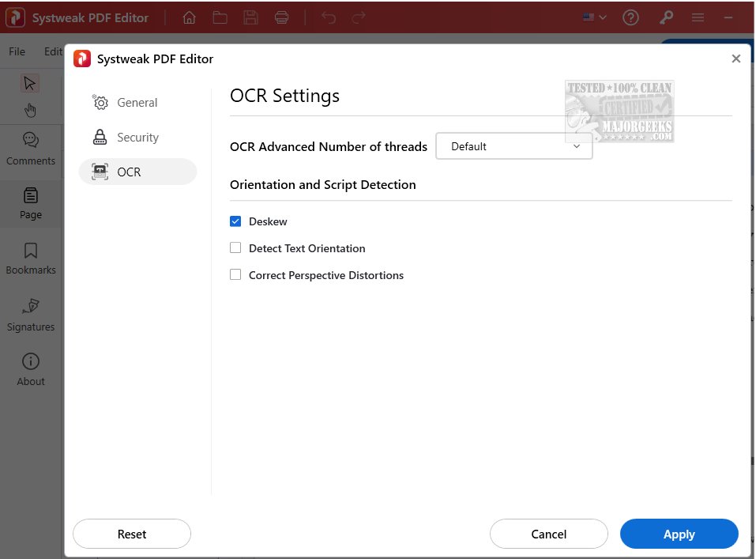Open the File menu
Viewport: 756px width, 559px height.
click(17, 51)
